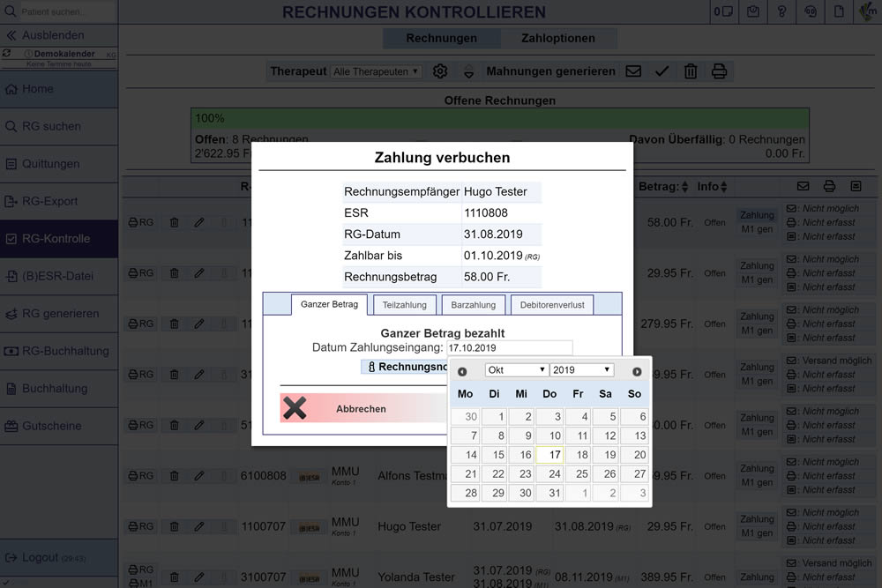Viewport: 882px width, 588px height.
Task: Click the trash icon in toolbar
Action: tap(691, 71)
